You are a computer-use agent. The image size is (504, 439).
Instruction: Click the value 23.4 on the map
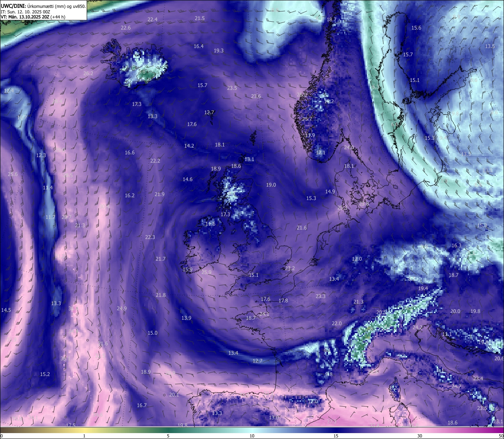click(478, 378)
